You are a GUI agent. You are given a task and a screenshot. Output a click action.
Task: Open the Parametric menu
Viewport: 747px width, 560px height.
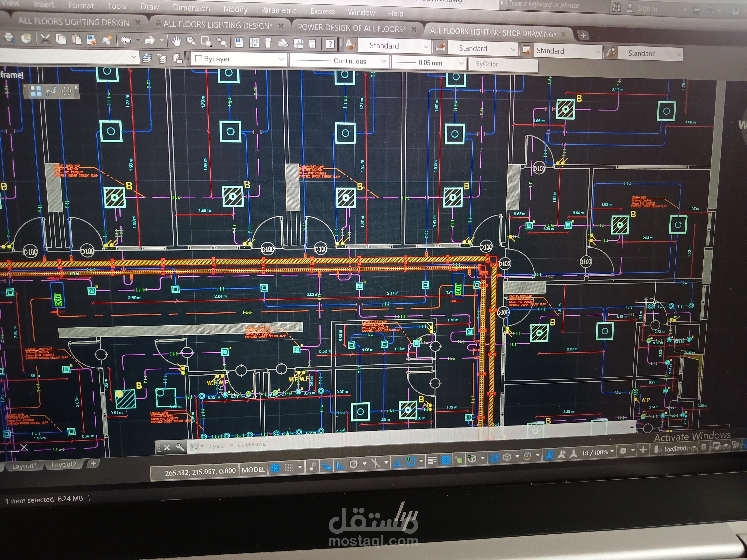click(279, 10)
